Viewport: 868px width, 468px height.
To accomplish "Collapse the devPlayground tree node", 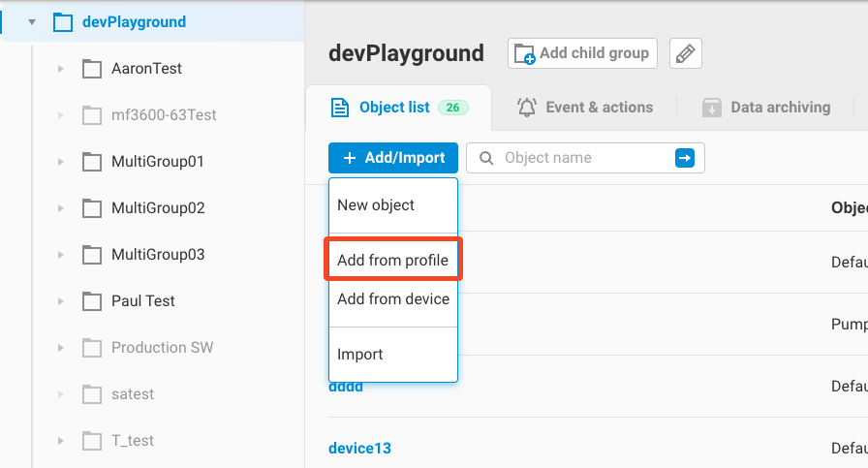I will point(32,21).
